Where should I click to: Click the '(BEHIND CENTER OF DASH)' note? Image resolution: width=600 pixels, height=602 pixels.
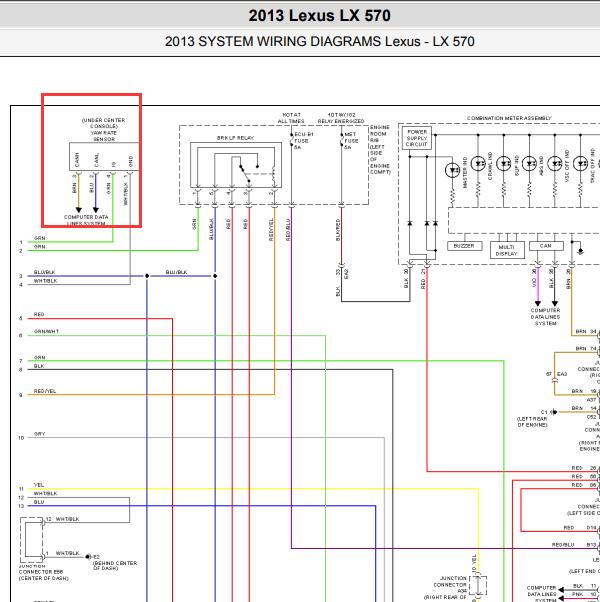pos(115,565)
